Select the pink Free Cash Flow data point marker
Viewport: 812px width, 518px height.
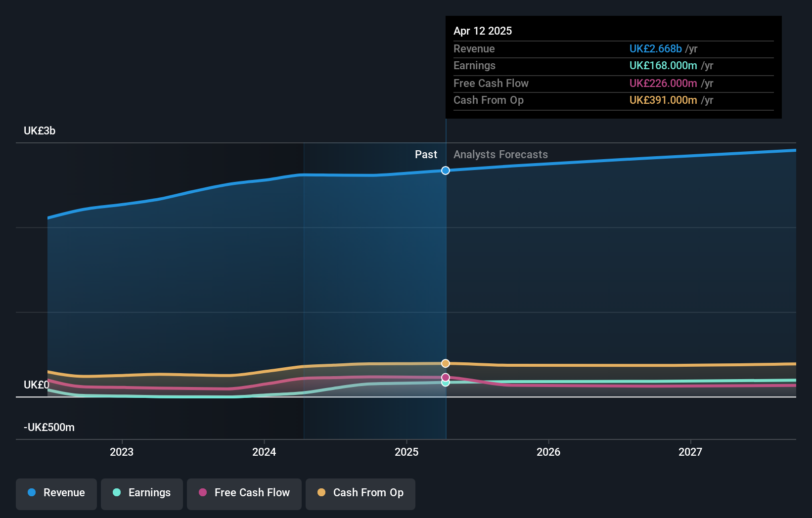446,378
